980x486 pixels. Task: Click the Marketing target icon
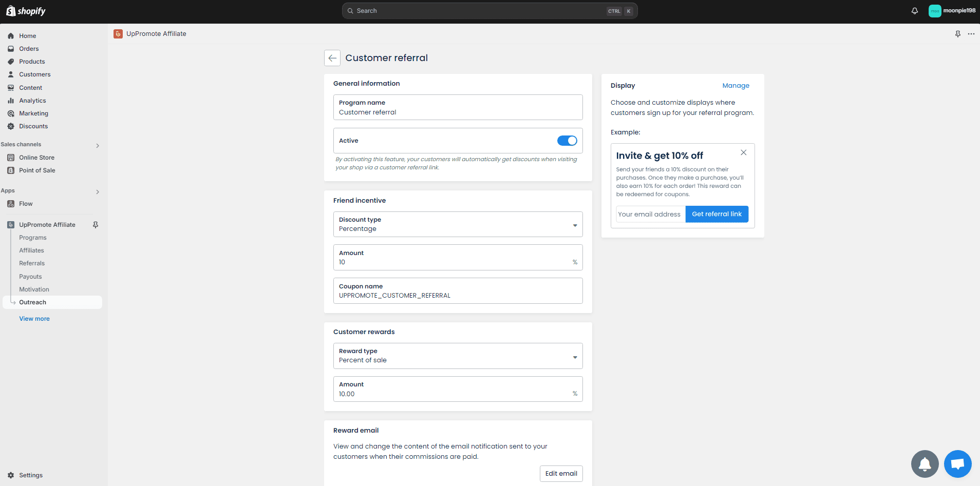pyautogui.click(x=11, y=113)
